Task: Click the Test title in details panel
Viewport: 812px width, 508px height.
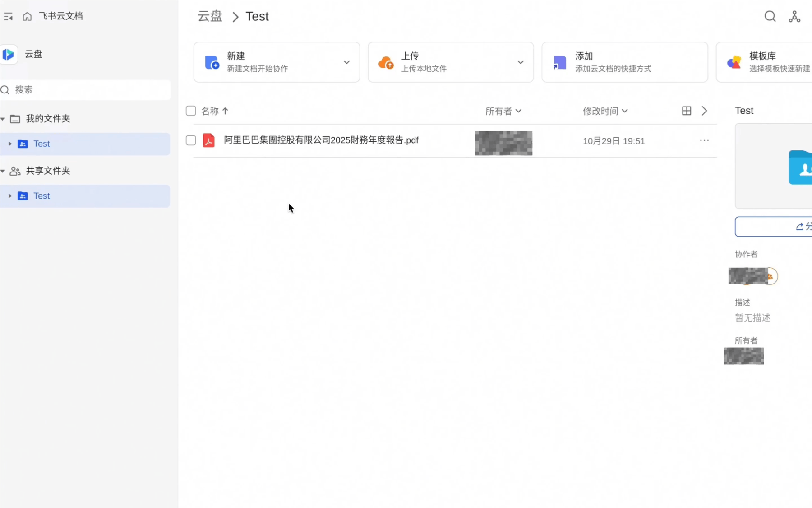Action: (x=744, y=111)
